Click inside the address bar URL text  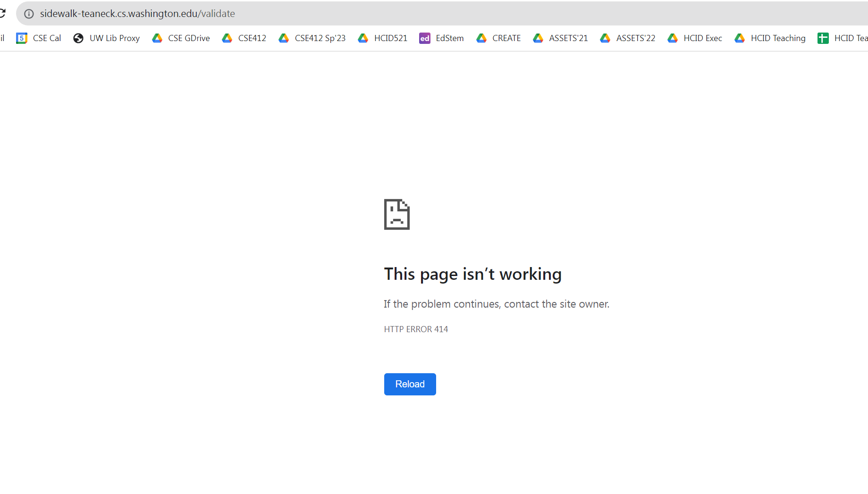(x=138, y=14)
